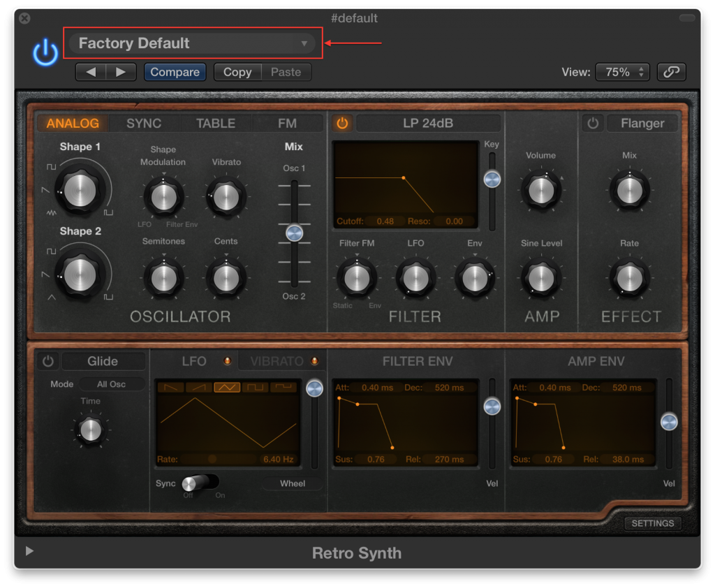715x588 pixels.
Task: Select Amp Env Rel 38.0 ms field
Action: pos(628,460)
